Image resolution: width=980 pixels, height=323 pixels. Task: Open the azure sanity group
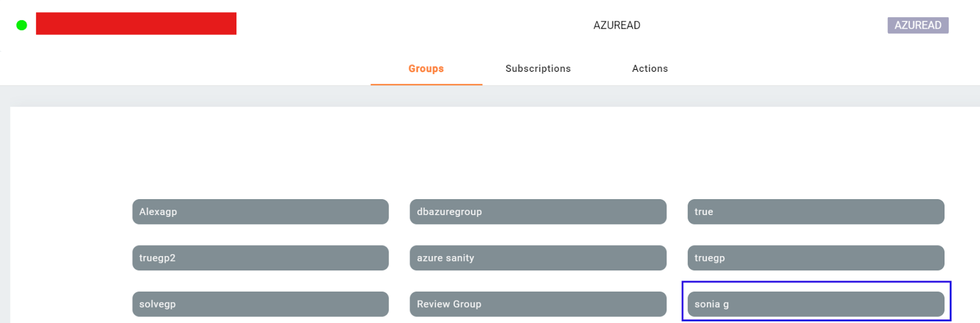click(538, 258)
